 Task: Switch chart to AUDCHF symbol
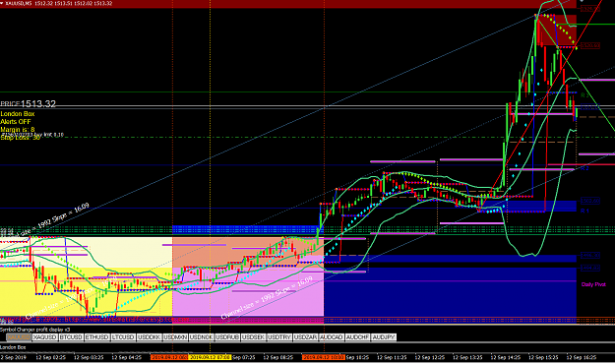(x=357, y=337)
